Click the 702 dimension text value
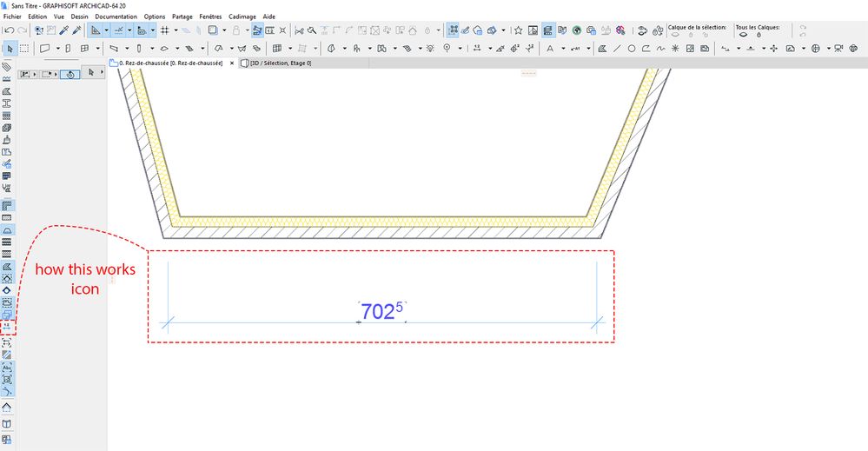The height and width of the screenshot is (451, 868). tap(381, 312)
